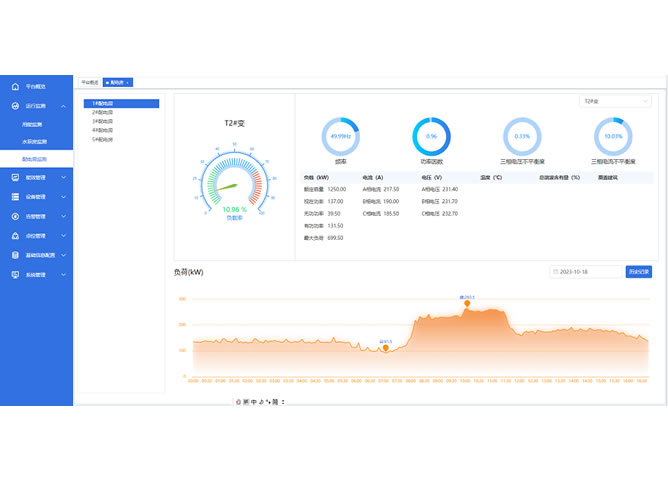This screenshot has height=480, width=668.
Task: Click the 能效管理 chart icon in sidebar
Action: click(x=14, y=177)
